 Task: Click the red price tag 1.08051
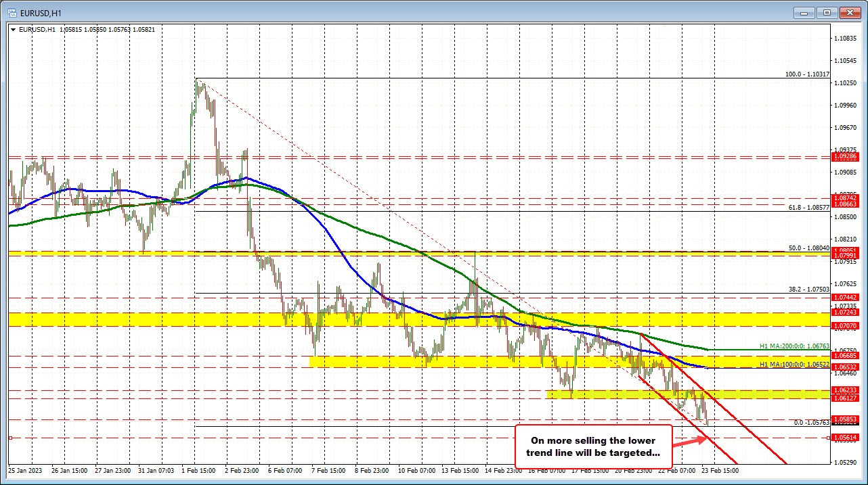pos(846,250)
